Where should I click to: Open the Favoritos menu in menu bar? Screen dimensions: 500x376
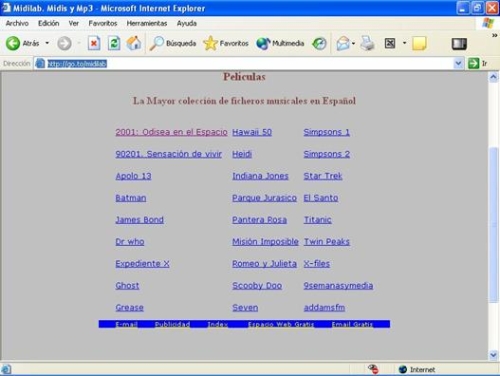(103, 23)
